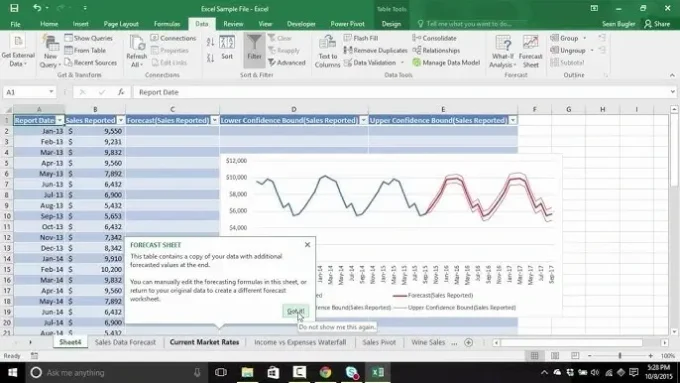
Task: Click the Share button
Action: (x=657, y=24)
